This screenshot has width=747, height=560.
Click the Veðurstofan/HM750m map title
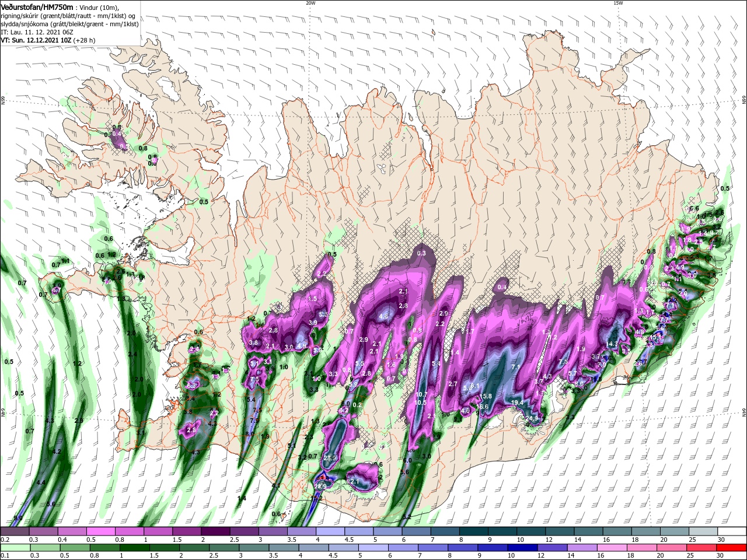click(x=37, y=6)
